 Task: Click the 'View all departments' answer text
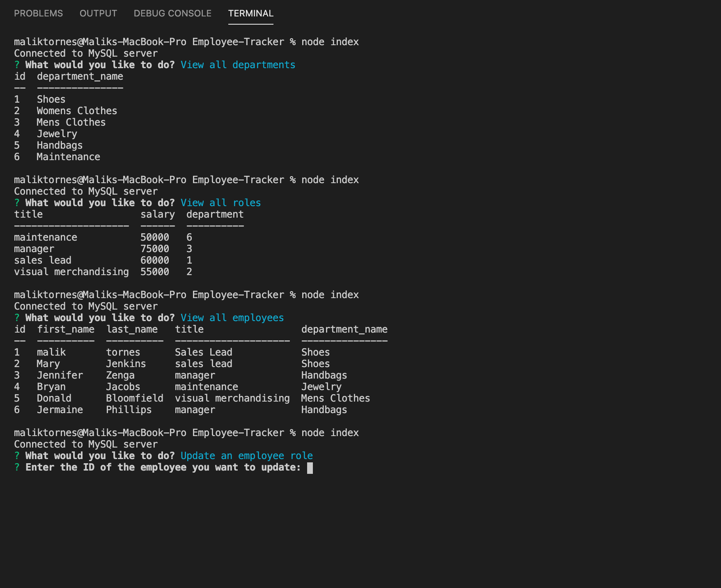point(238,64)
